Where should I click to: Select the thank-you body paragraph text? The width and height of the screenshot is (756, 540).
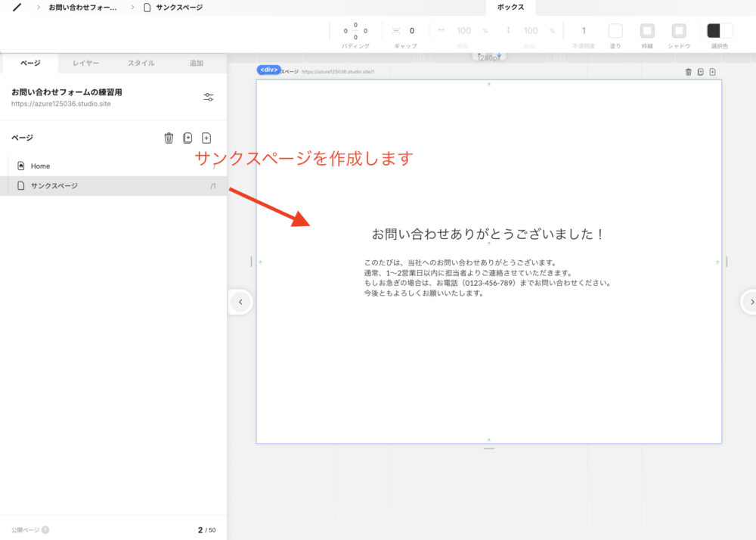pos(488,278)
